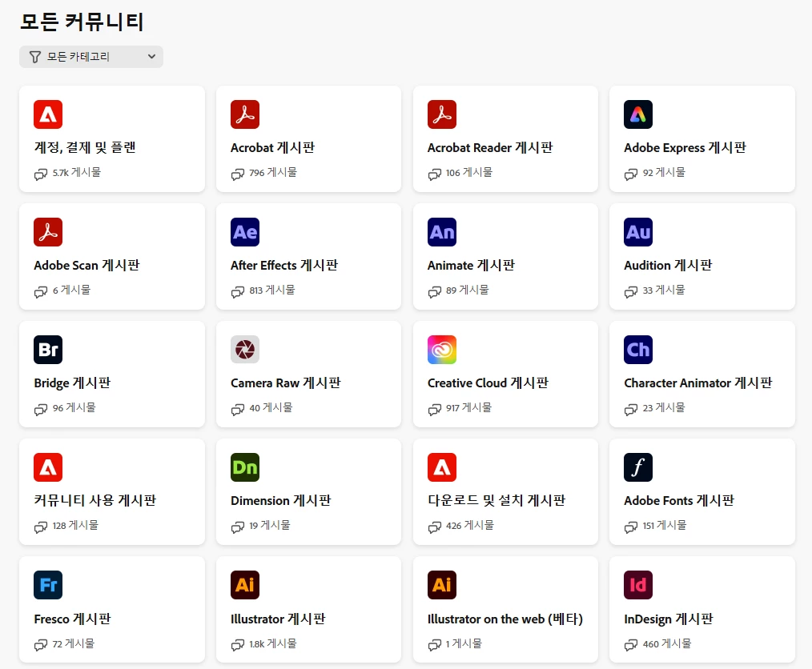Click the 460 게시물 post count
The width and height of the screenshot is (812, 669).
pos(667,643)
